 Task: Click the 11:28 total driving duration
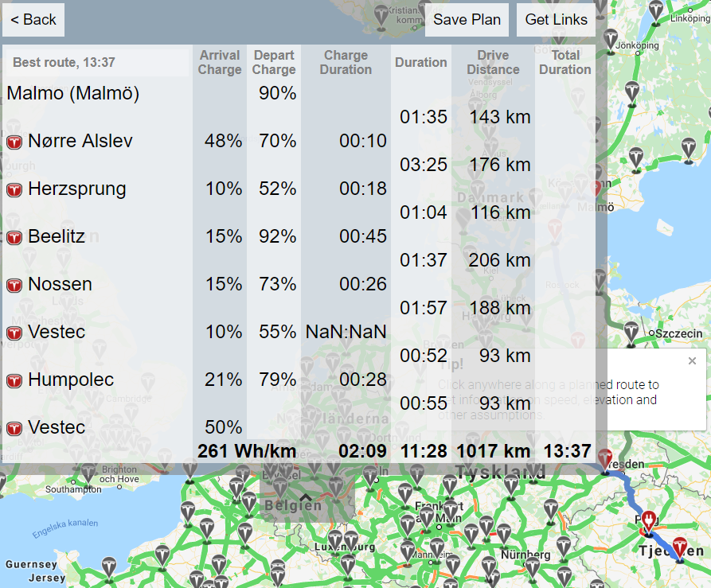424,451
